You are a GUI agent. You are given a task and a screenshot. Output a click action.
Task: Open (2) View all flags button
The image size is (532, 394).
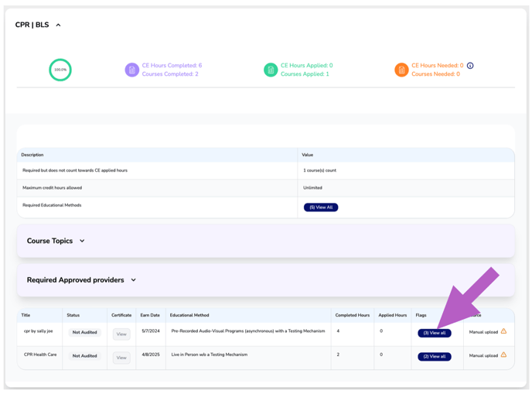(435, 356)
